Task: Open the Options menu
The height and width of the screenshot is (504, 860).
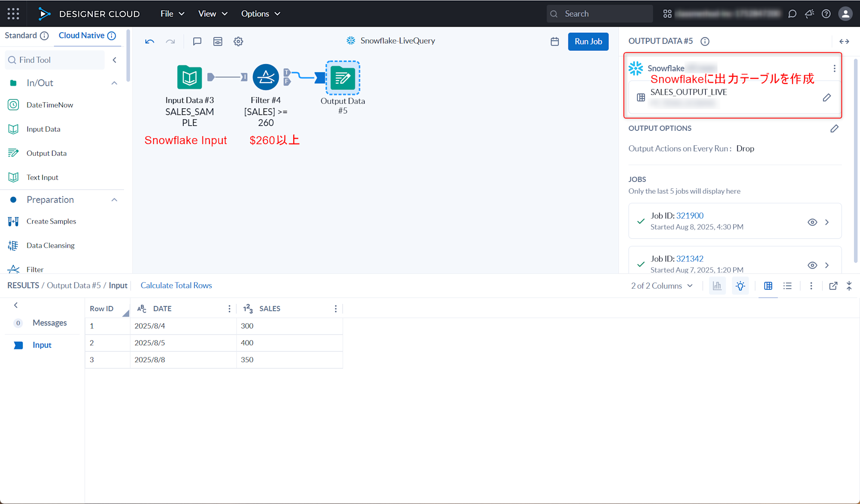Action: coord(261,14)
